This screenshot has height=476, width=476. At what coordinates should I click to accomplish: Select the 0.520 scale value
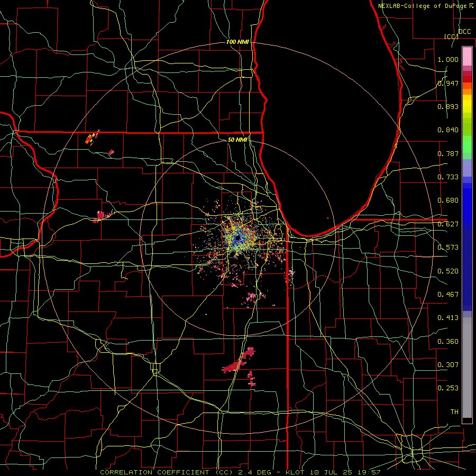(448, 271)
